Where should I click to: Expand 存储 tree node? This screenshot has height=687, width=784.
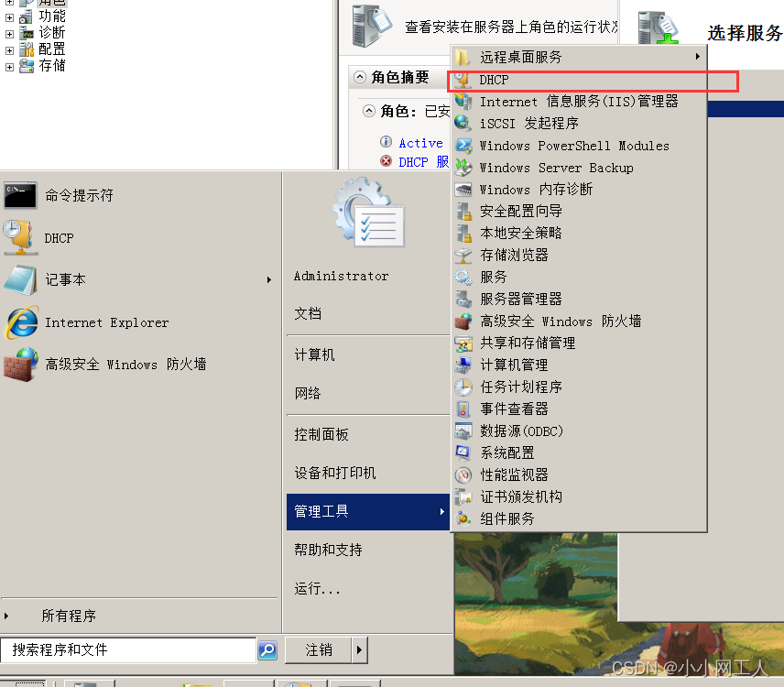[9, 67]
